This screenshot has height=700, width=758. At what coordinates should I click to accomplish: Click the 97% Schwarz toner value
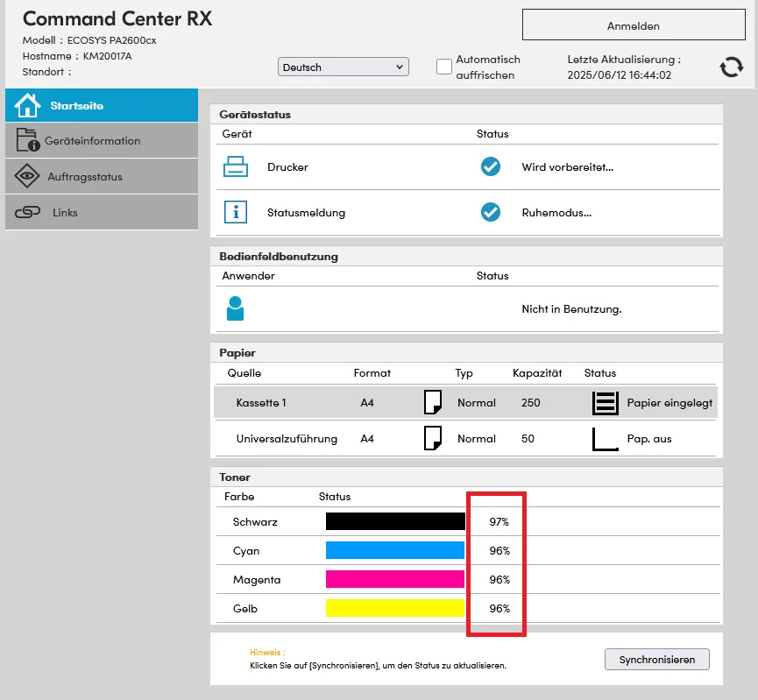tap(499, 521)
